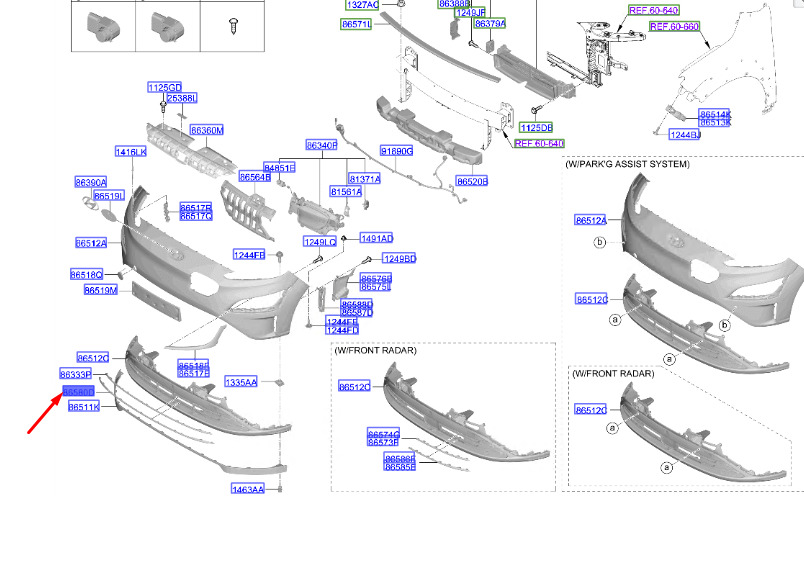Open 86512A under W/PARK'G ASSIST SYSTEM
Screen dimensions: 804x586
pos(591,220)
